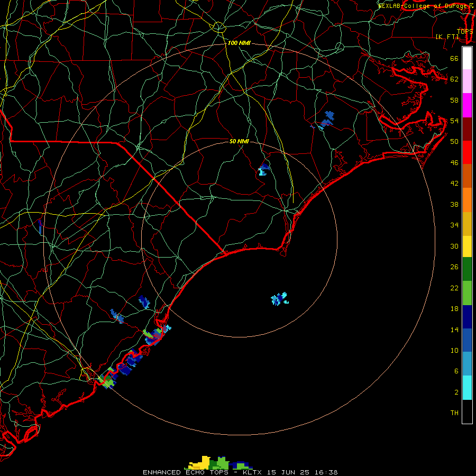
Task: Click the light pink legend swatch
Action: [x=467, y=81]
